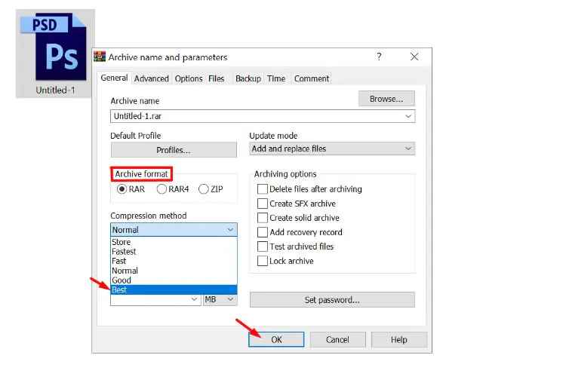Select the Untitled-1 PSD file icon
The height and width of the screenshot is (392, 566).
[55, 54]
